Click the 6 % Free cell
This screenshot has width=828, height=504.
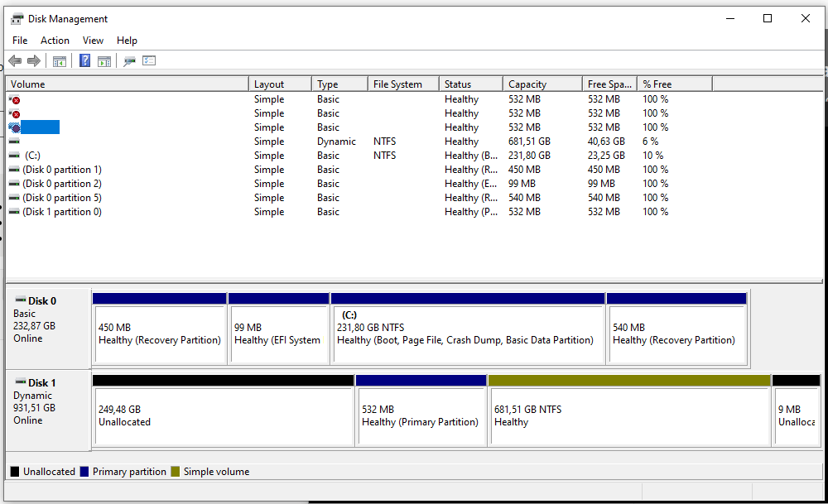click(x=651, y=142)
